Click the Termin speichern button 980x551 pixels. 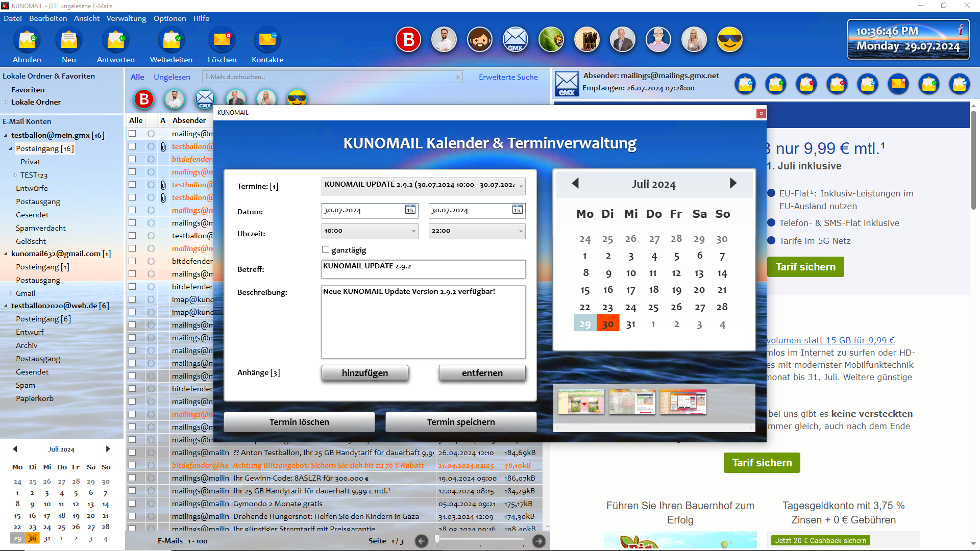(461, 422)
